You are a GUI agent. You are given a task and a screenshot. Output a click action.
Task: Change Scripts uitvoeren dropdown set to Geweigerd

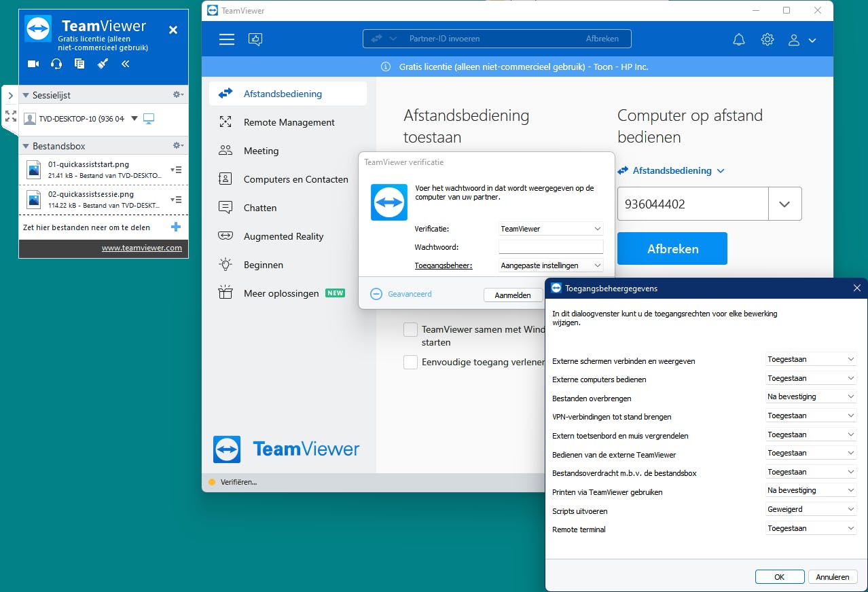pyautogui.click(x=811, y=509)
